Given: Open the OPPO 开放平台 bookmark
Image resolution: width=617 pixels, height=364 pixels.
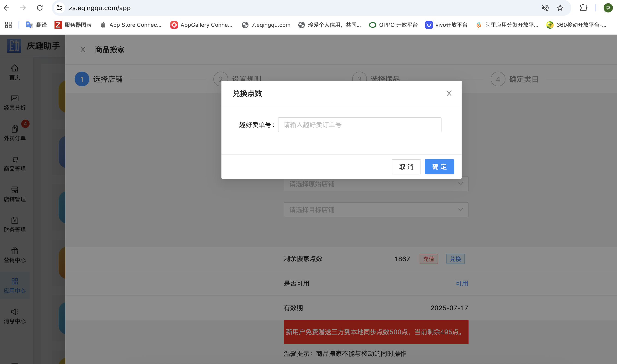Looking at the screenshot, I should 393,25.
